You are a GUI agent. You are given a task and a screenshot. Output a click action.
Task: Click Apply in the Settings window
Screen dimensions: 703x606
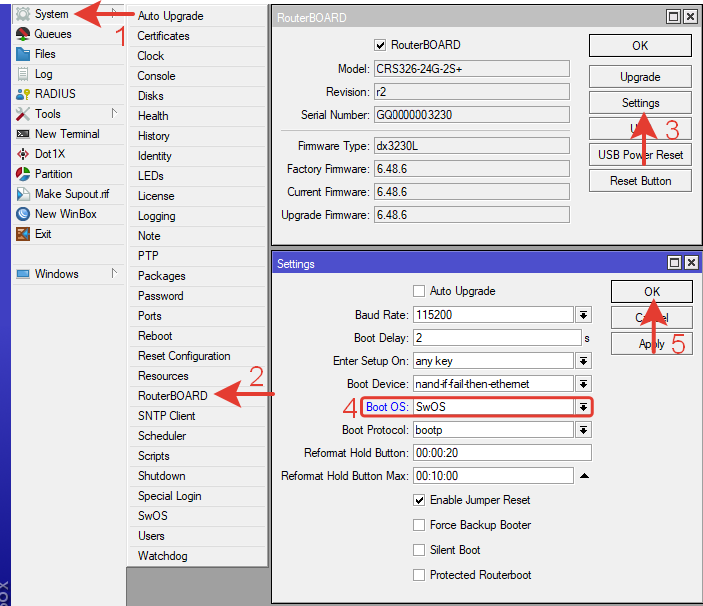tap(651, 344)
